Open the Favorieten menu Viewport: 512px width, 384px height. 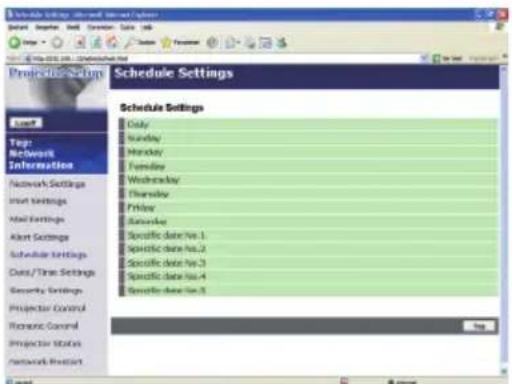click(x=100, y=27)
